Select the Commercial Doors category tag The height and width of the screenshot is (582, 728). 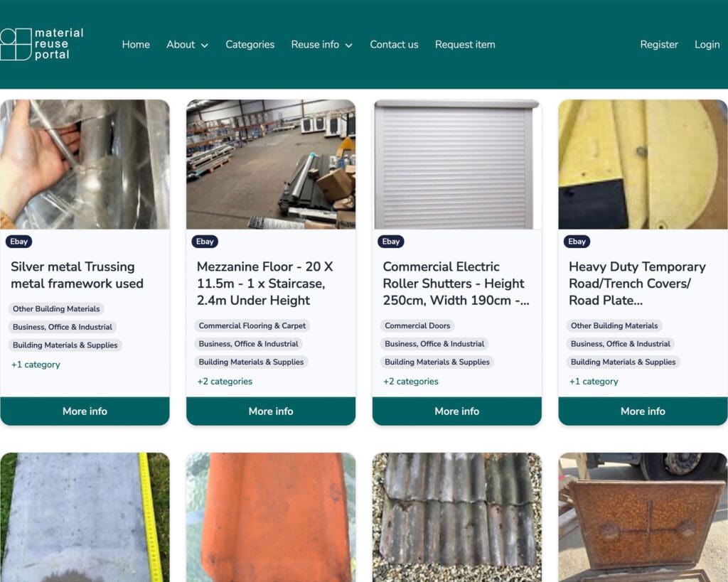click(417, 325)
